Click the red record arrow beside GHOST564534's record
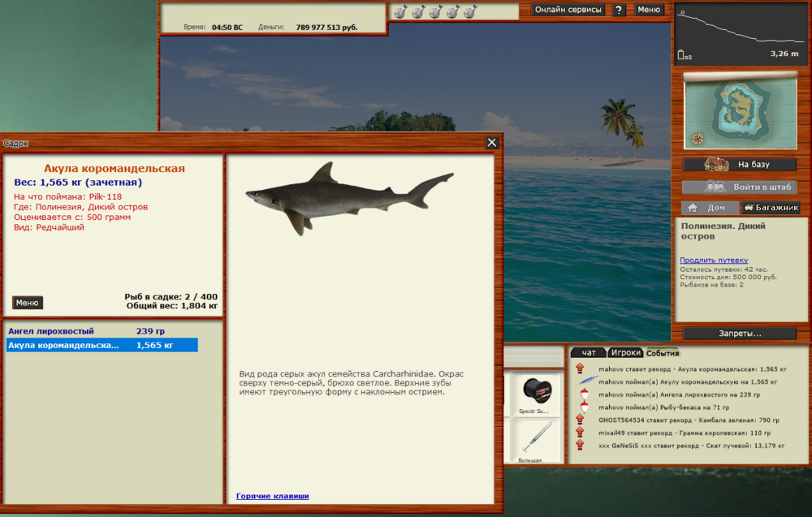 (x=580, y=420)
